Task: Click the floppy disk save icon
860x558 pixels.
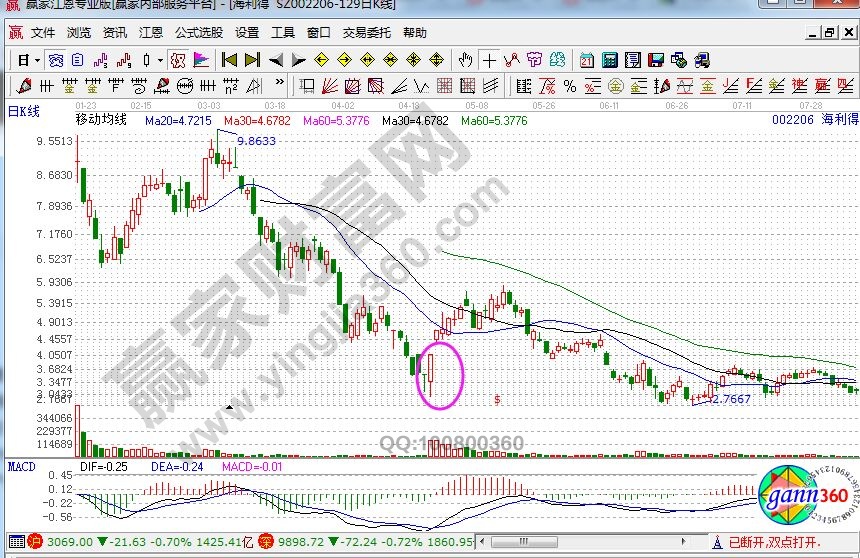Action: (659, 60)
